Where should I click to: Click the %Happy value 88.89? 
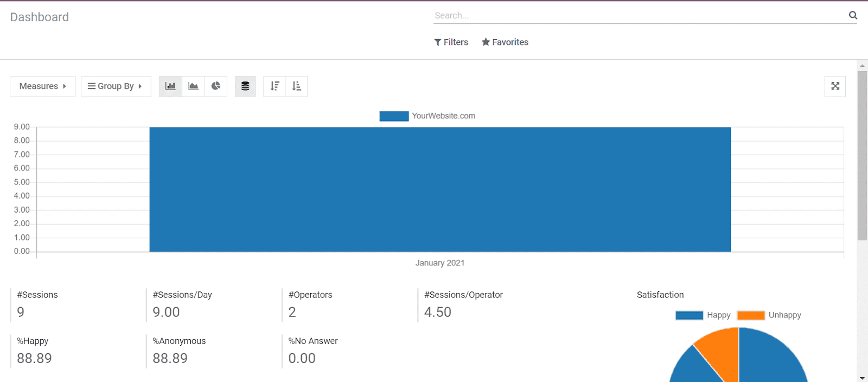(34, 358)
